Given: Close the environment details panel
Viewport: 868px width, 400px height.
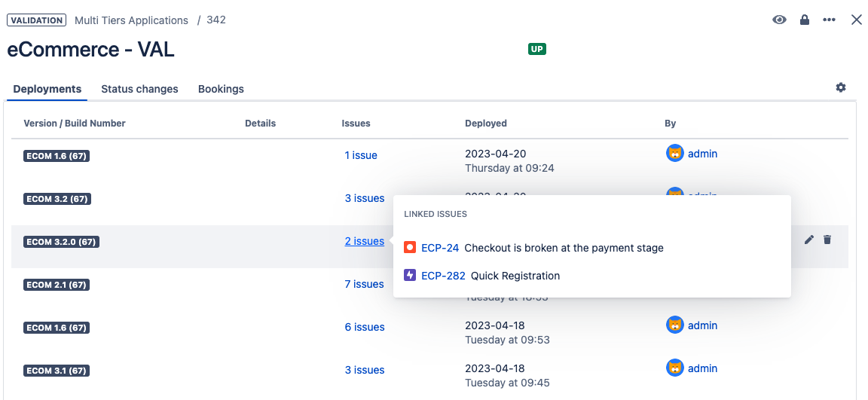Looking at the screenshot, I should click(x=857, y=20).
